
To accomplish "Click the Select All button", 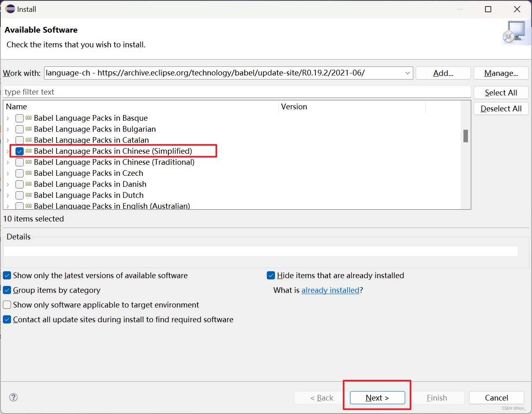I will click(x=501, y=93).
